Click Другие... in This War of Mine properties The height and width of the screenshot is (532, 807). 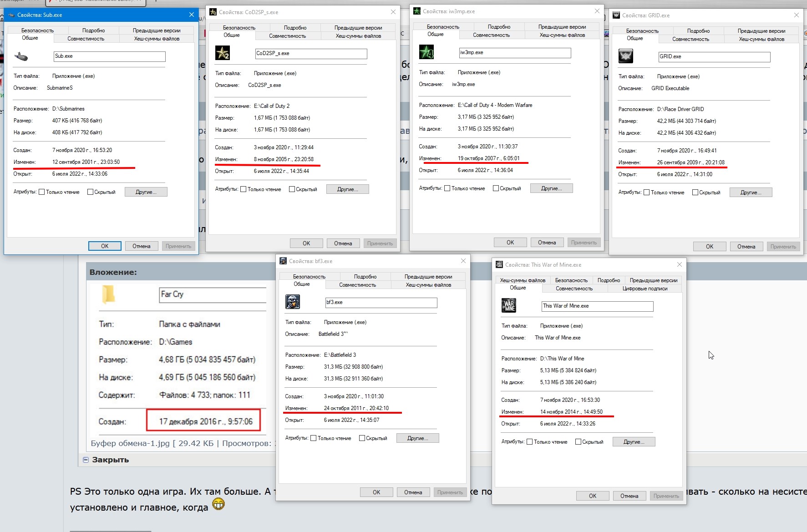(x=634, y=442)
